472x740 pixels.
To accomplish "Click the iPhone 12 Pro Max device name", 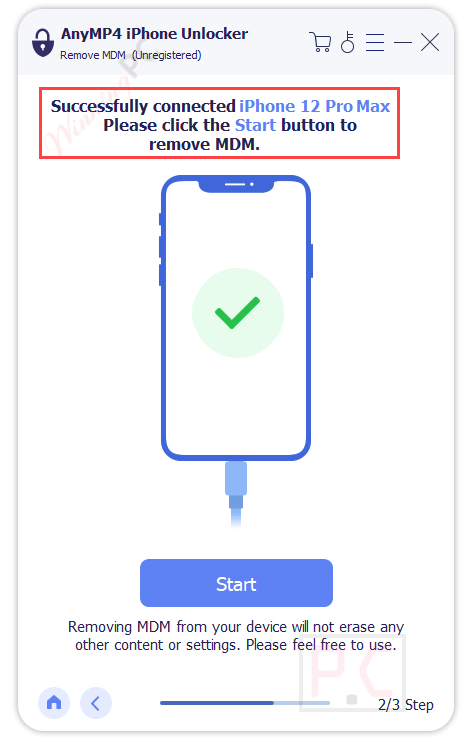I will [314, 106].
